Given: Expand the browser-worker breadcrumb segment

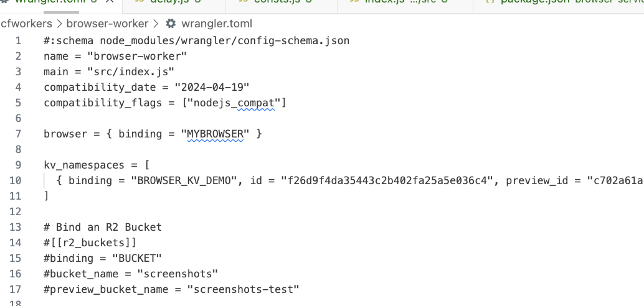Looking at the screenshot, I should (x=107, y=24).
